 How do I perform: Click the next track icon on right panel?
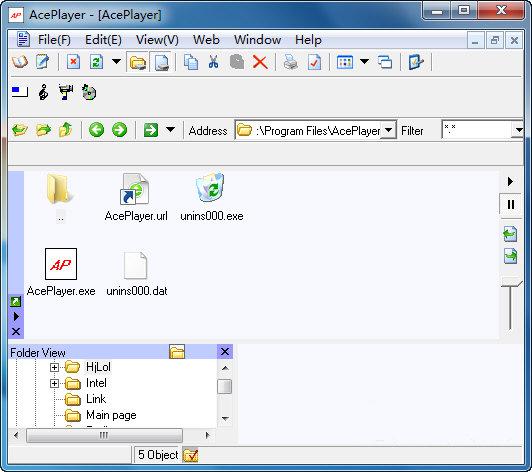point(510,256)
